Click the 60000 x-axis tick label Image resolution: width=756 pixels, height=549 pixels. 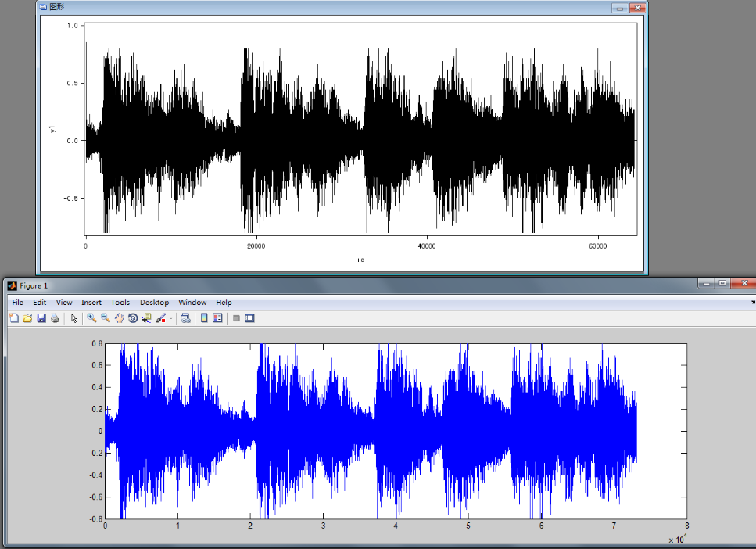598,246
